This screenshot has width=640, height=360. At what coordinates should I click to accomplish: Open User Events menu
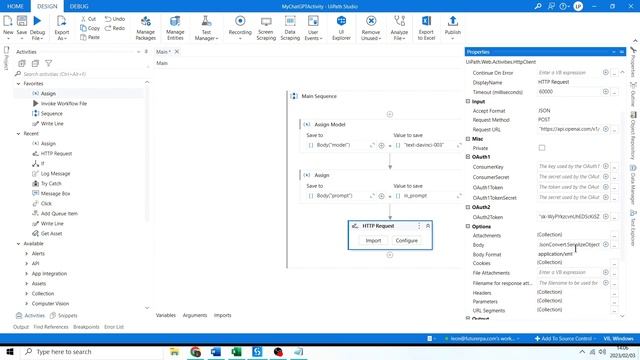[x=313, y=28]
